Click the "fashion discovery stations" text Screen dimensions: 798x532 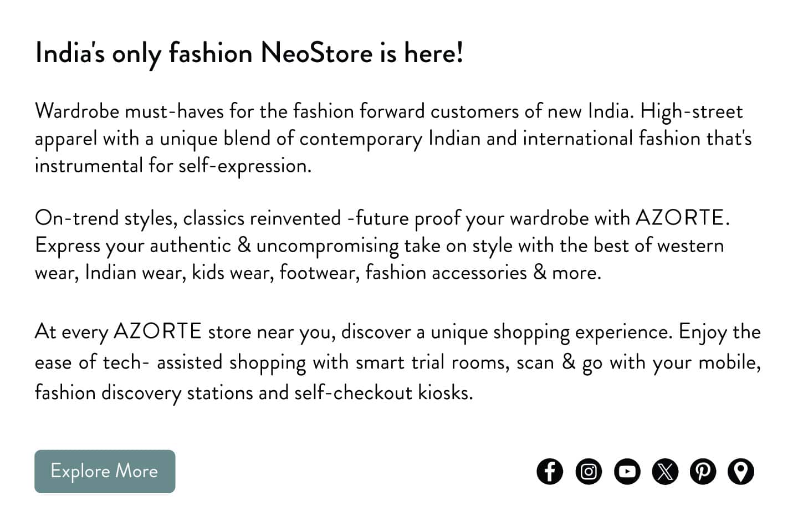(x=144, y=393)
